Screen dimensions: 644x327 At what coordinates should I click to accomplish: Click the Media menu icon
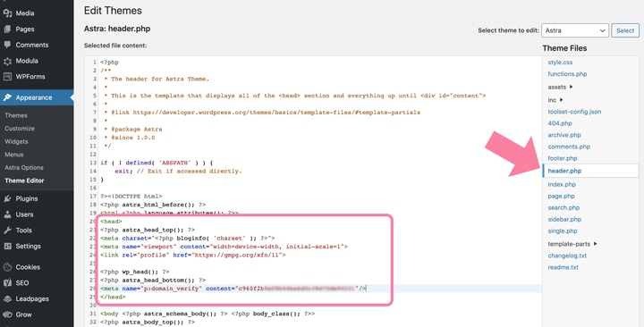[x=7, y=13]
